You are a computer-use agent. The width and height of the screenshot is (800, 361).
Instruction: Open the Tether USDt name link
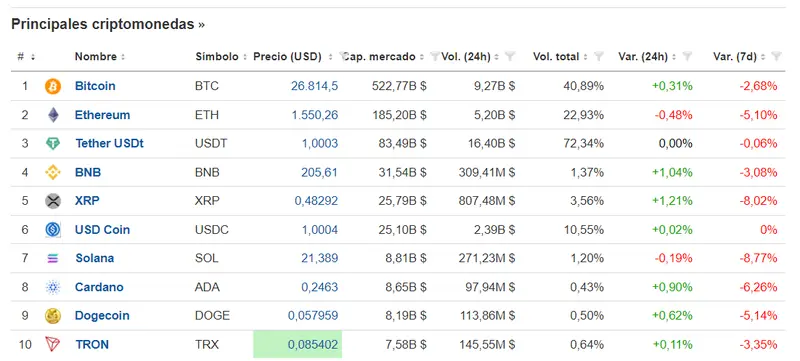109,144
